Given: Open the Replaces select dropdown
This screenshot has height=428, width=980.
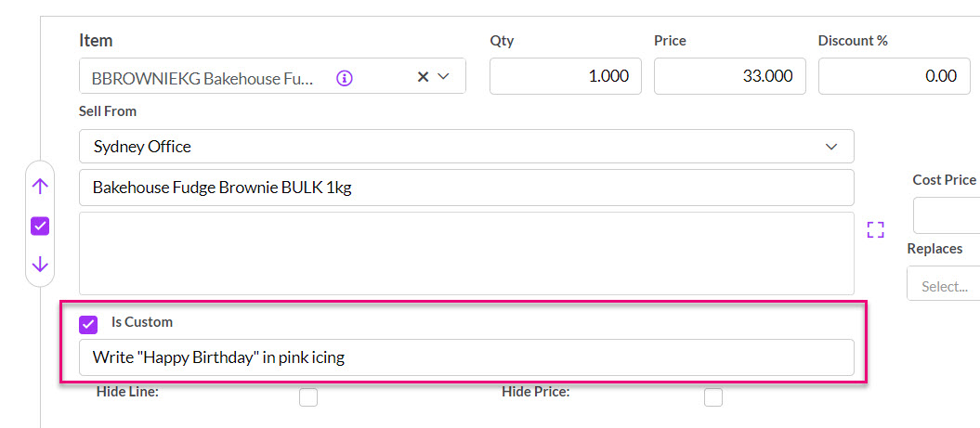Looking at the screenshot, I should pyautogui.click(x=944, y=284).
